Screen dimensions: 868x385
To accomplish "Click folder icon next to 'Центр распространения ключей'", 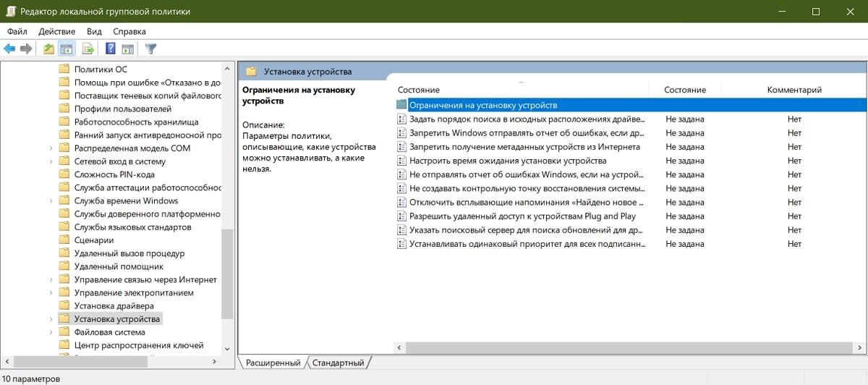I will [64, 345].
